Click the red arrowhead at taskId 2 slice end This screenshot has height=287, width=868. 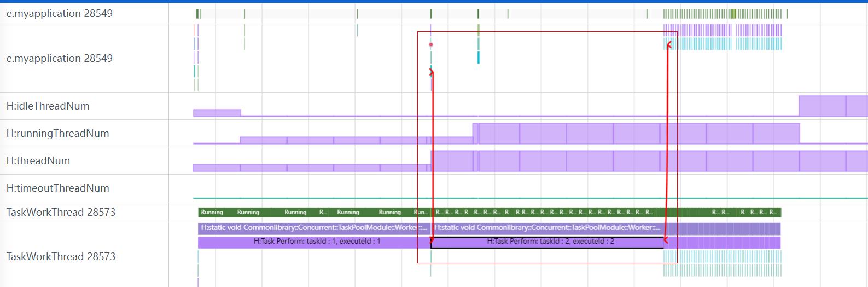click(x=666, y=240)
